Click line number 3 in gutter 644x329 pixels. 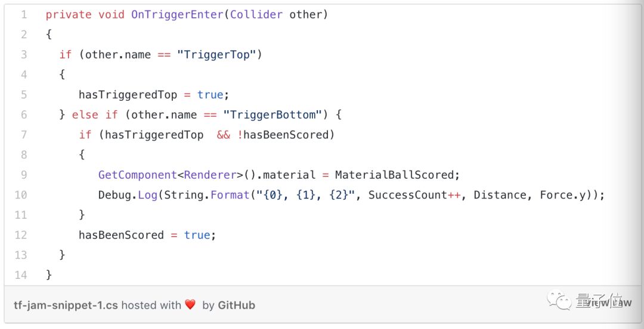click(x=24, y=55)
